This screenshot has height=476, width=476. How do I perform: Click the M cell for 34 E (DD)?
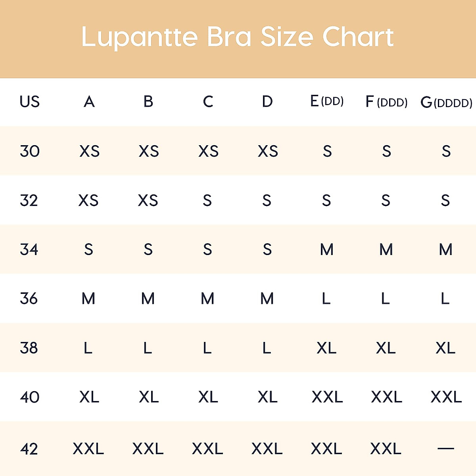click(327, 250)
